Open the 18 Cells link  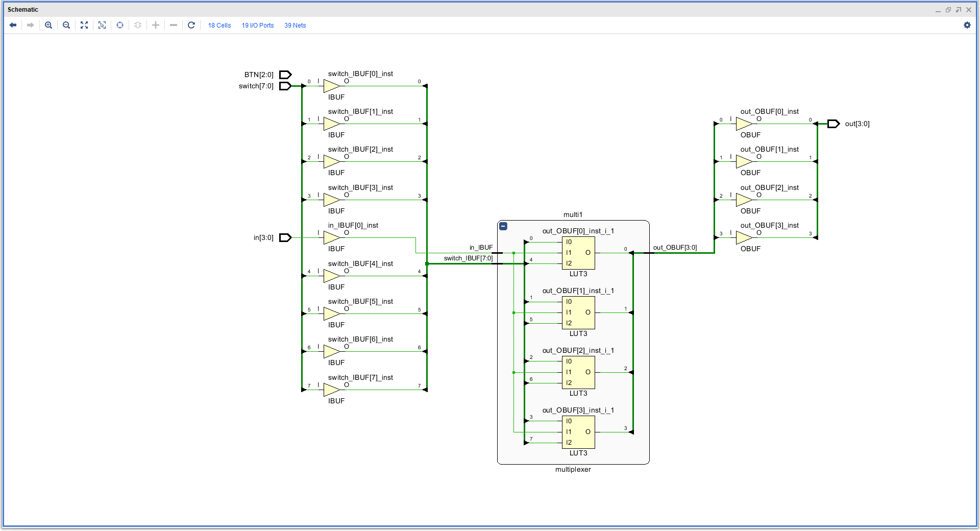(219, 26)
